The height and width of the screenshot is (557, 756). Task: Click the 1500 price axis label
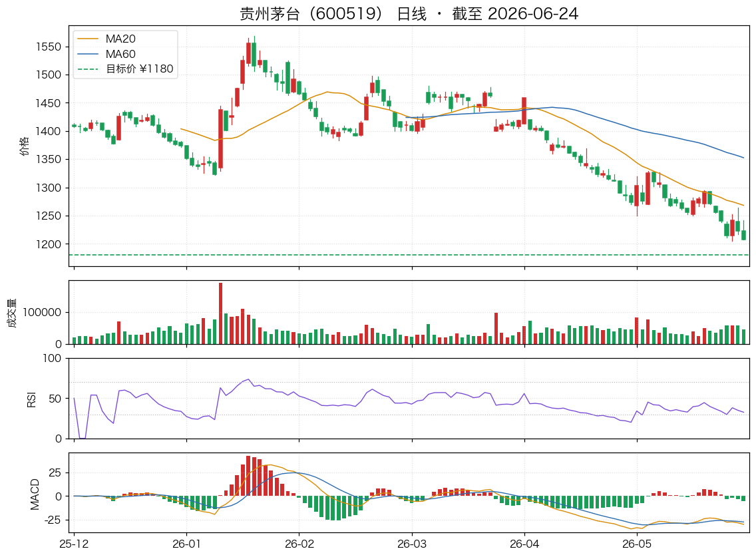pyautogui.click(x=49, y=75)
